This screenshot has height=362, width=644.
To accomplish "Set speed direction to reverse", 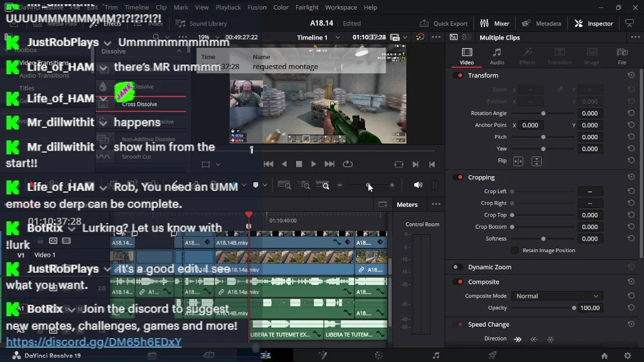I will tap(534, 339).
